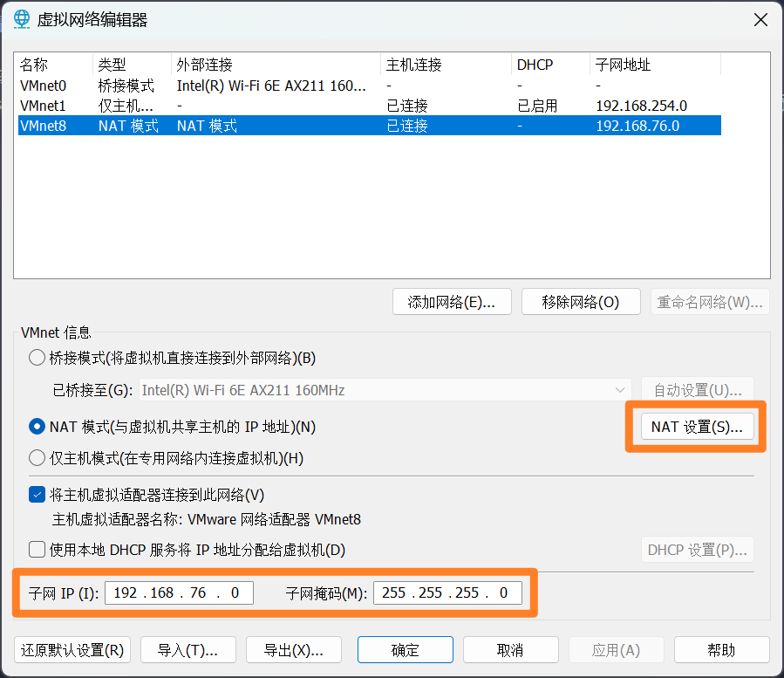Click the DHCP column header
The width and height of the screenshot is (784, 678).
coord(551,65)
